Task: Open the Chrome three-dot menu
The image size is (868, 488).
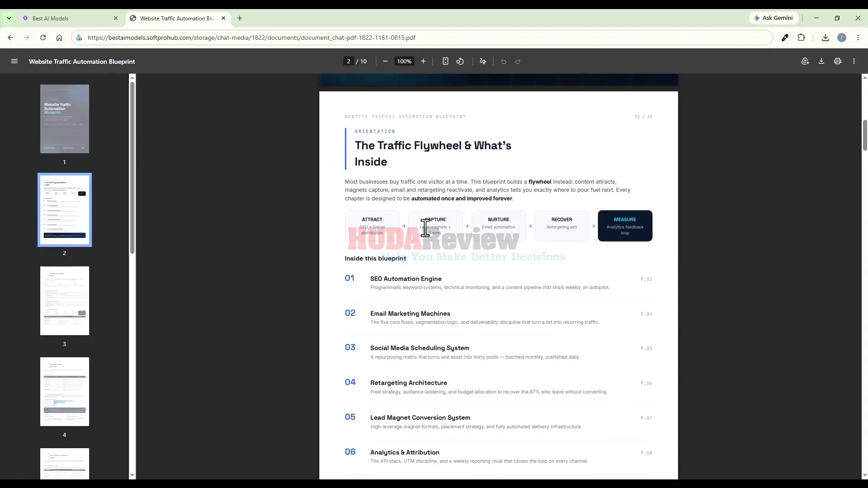Action: tap(858, 38)
